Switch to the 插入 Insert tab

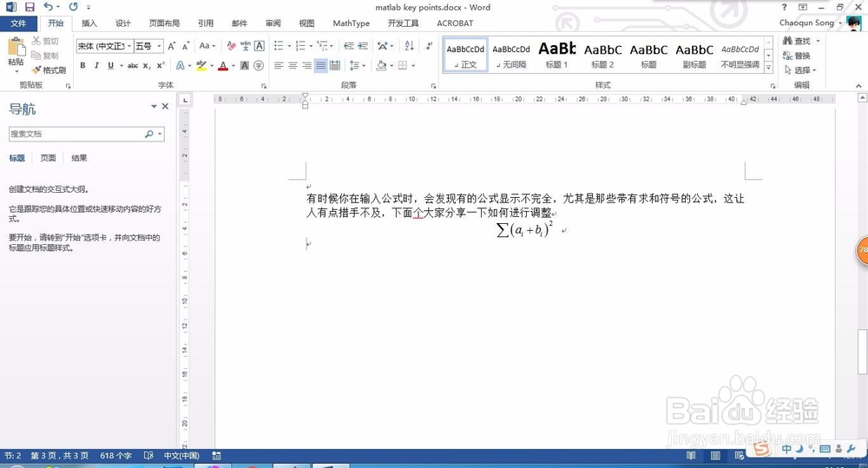[89, 23]
